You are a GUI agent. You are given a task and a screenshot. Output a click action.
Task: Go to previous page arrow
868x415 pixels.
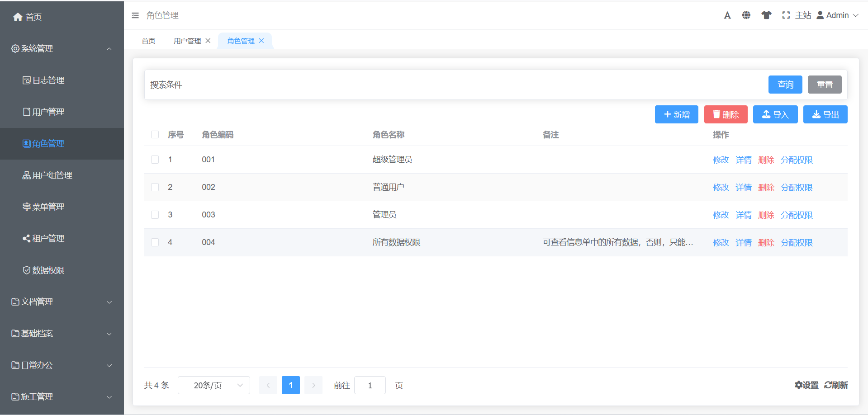pyautogui.click(x=268, y=385)
